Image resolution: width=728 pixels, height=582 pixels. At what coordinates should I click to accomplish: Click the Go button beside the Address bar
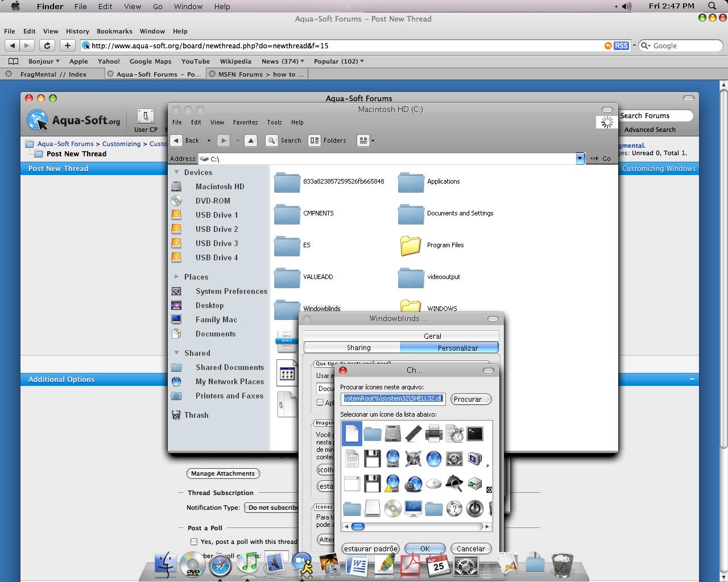pyautogui.click(x=601, y=159)
